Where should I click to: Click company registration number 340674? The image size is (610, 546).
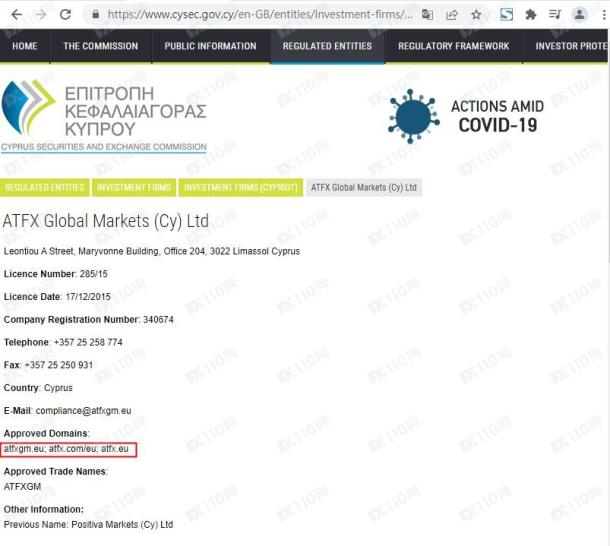[158, 320]
